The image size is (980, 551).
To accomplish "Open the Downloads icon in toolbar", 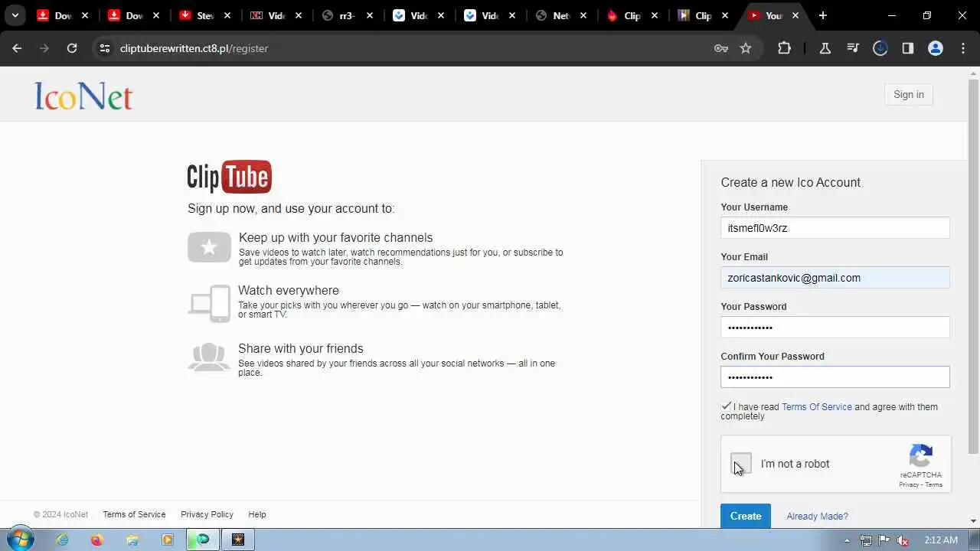I will tap(880, 48).
